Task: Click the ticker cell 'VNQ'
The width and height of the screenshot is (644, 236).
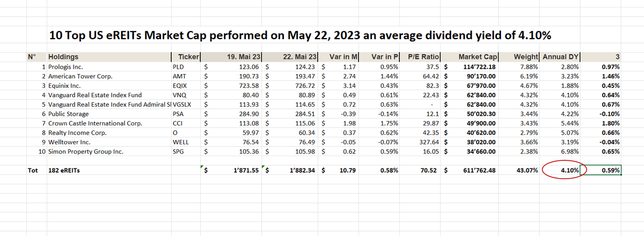Action: point(185,95)
